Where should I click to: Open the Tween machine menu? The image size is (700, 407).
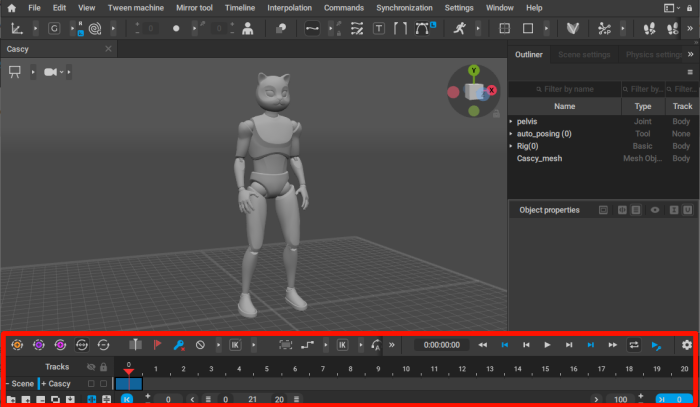point(134,8)
